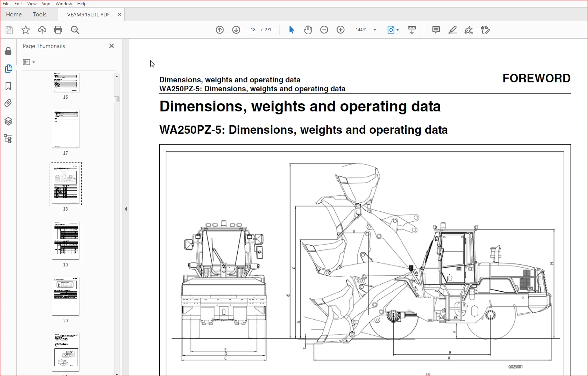Add a comment with sticky note icon

pyautogui.click(x=436, y=30)
